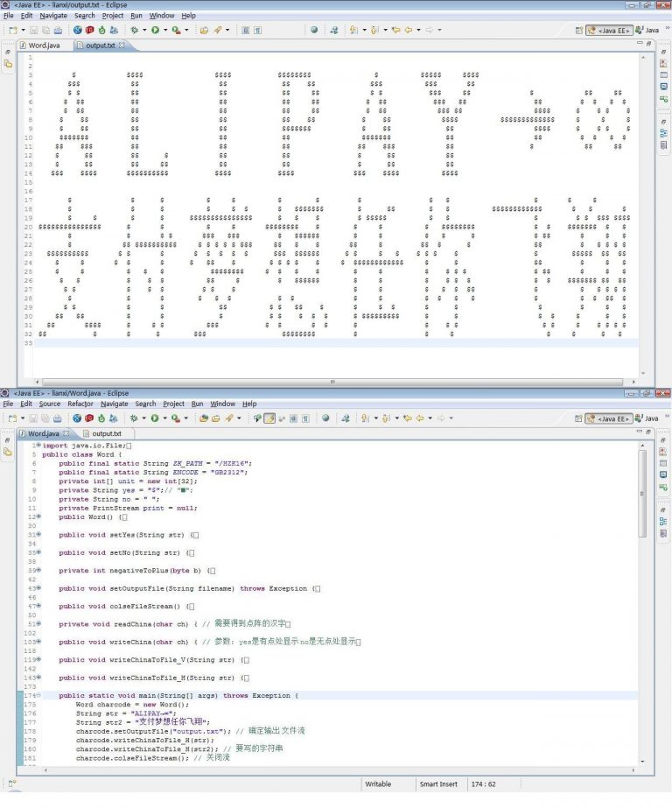
Task: Click the Debug bug icon in top toolbar
Action: pyautogui.click(x=134, y=30)
